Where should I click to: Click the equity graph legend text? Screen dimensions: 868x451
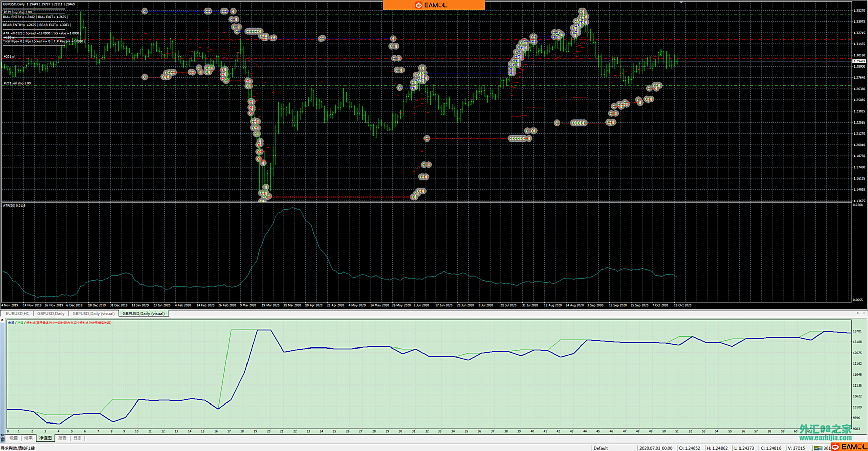pos(59,323)
